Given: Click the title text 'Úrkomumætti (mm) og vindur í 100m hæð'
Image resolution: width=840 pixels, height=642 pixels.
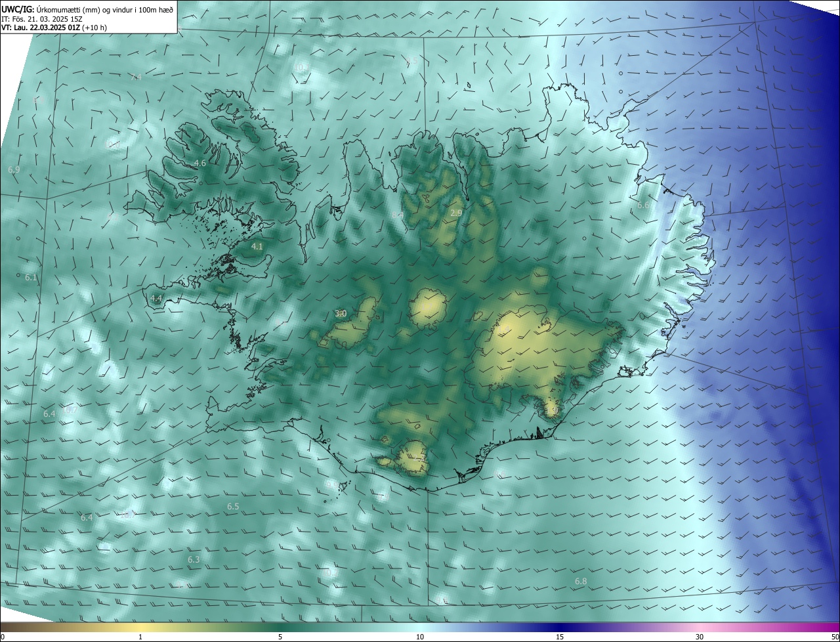Looking at the screenshot, I should coord(104,9).
